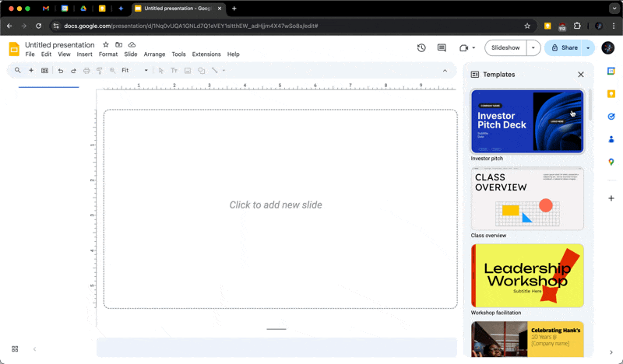Open the Fit zoom level dropdown
Screen dimensions: 623x364
(134, 71)
